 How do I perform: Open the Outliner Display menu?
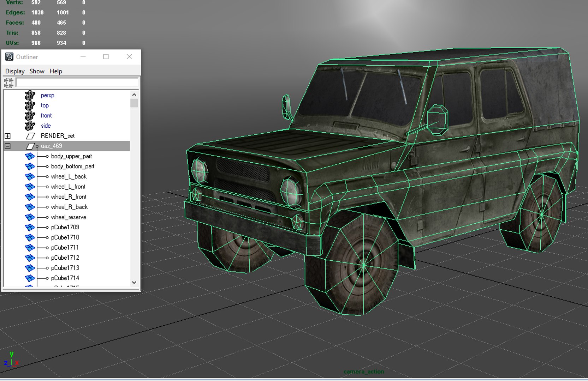15,71
